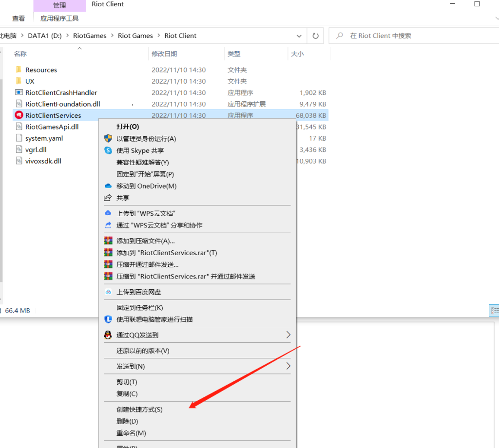Select 压缩并通过邮件发送...

pyautogui.click(x=147, y=264)
